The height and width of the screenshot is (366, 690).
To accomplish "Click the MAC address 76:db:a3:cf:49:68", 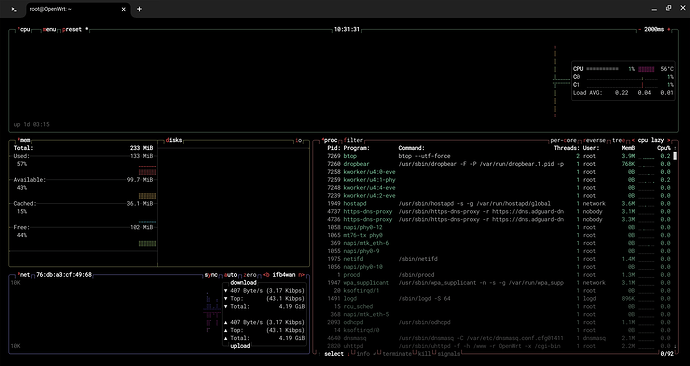I will click(64, 275).
